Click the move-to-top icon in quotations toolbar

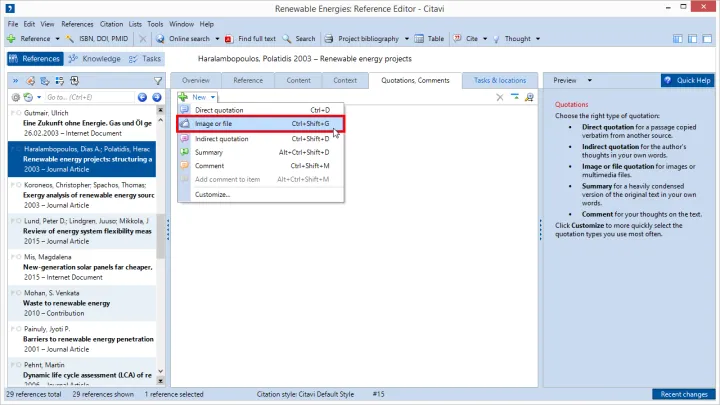515,97
